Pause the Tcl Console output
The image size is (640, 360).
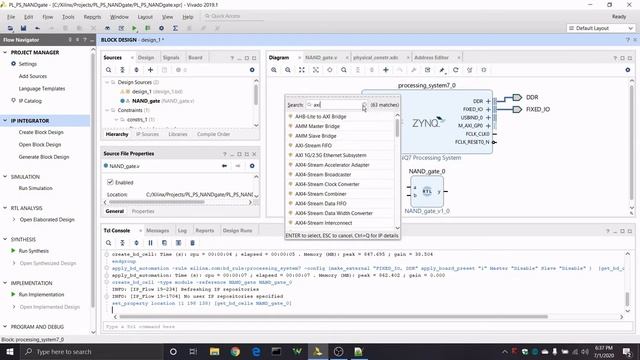(x=150, y=243)
